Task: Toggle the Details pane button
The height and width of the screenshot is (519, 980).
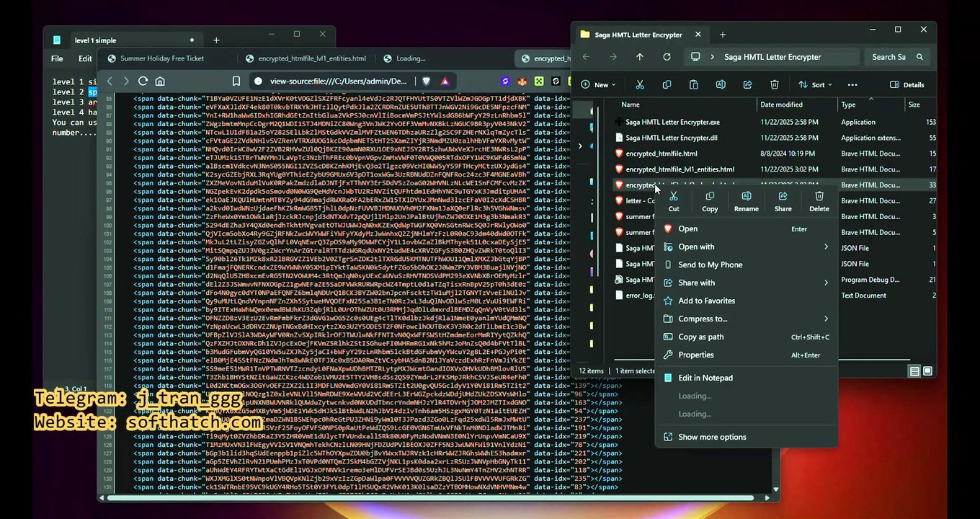Action: coord(907,84)
